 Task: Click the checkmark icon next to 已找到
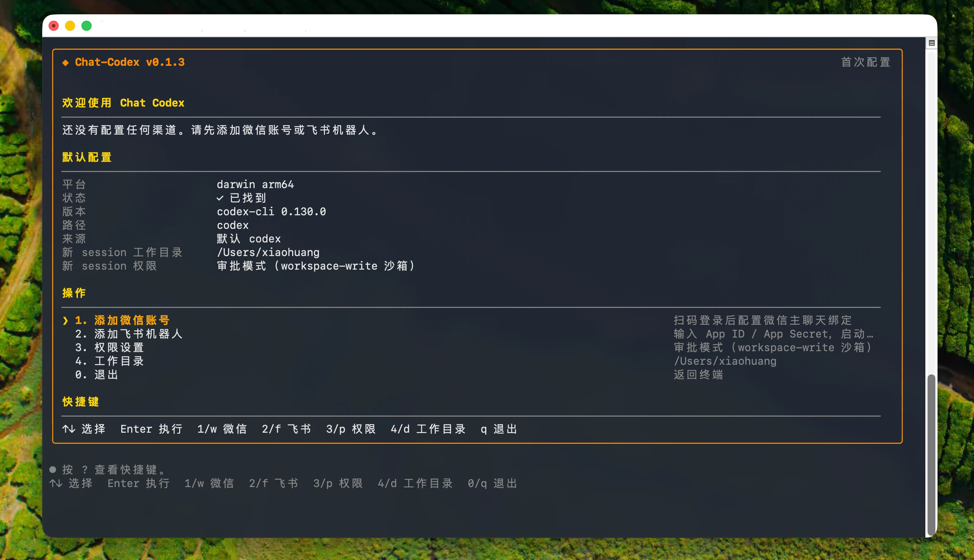(x=220, y=198)
